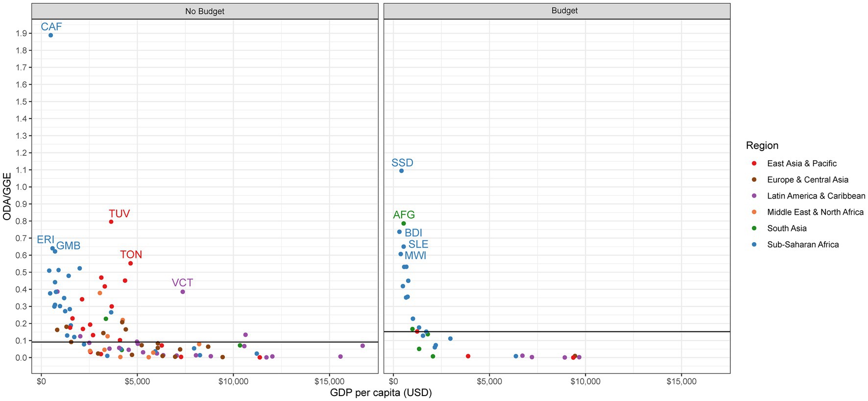This screenshot has width=868, height=401.
Task: Select the TUV country label
Action: (x=119, y=214)
